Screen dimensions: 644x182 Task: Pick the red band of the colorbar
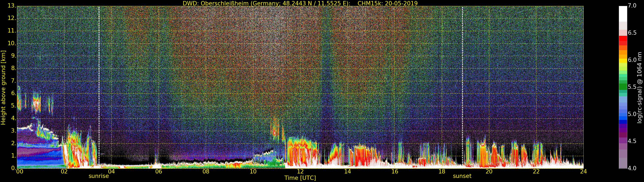tap(623, 40)
